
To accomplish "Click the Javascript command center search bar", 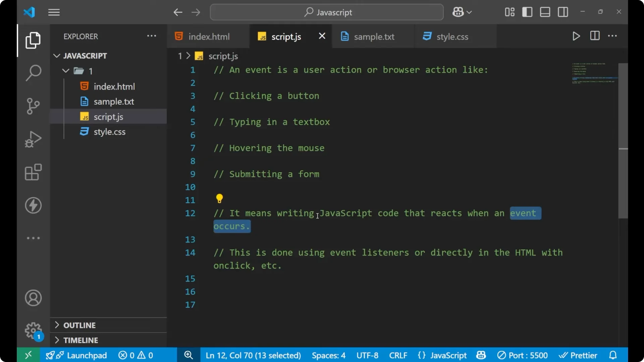I will (x=326, y=12).
